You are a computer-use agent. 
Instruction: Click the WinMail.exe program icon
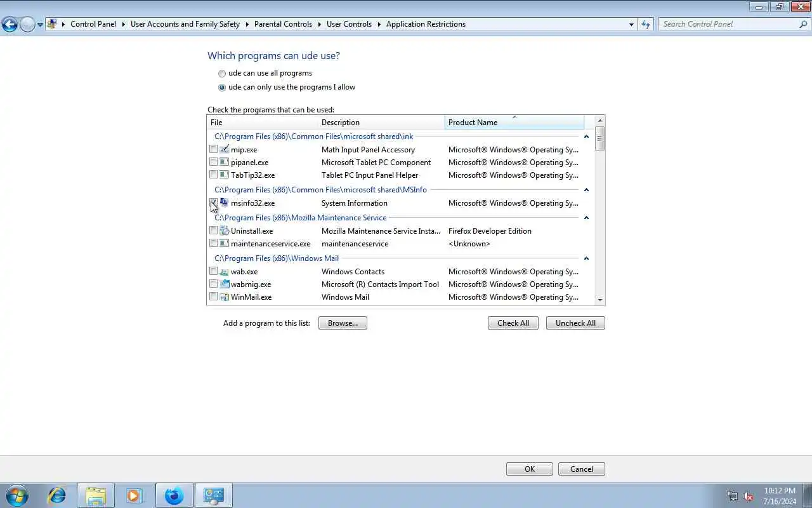click(224, 297)
